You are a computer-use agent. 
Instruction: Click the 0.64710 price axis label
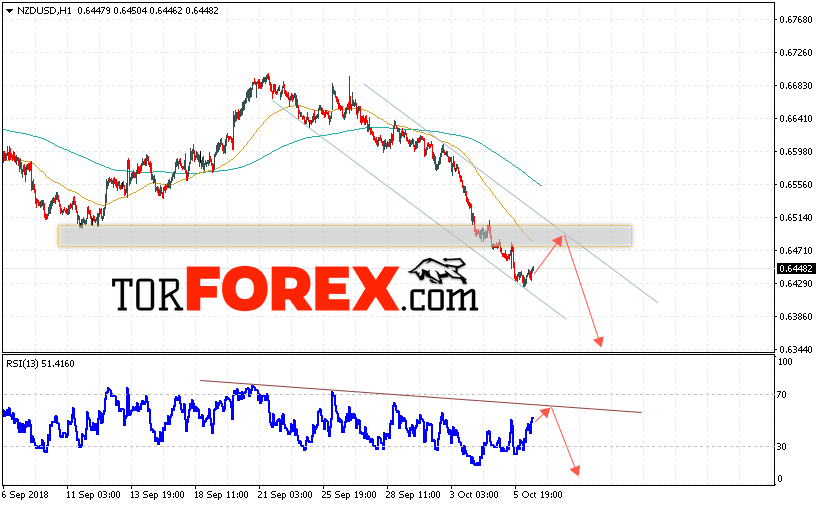click(x=796, y=251)
